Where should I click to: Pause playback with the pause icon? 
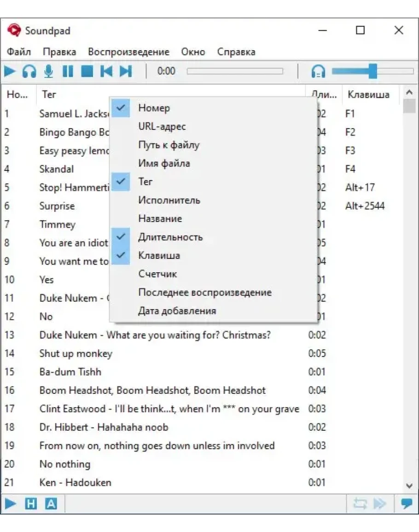tap(68, 71)
